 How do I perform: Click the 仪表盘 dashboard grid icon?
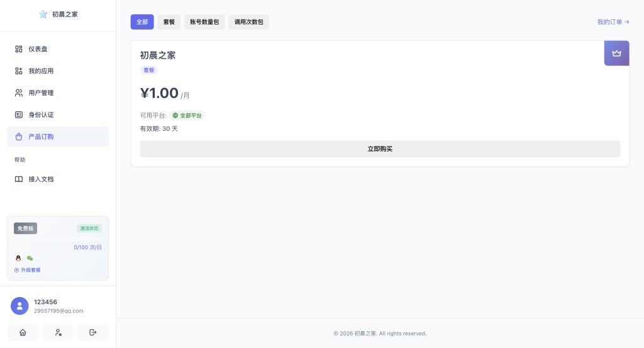coord(19,49)
